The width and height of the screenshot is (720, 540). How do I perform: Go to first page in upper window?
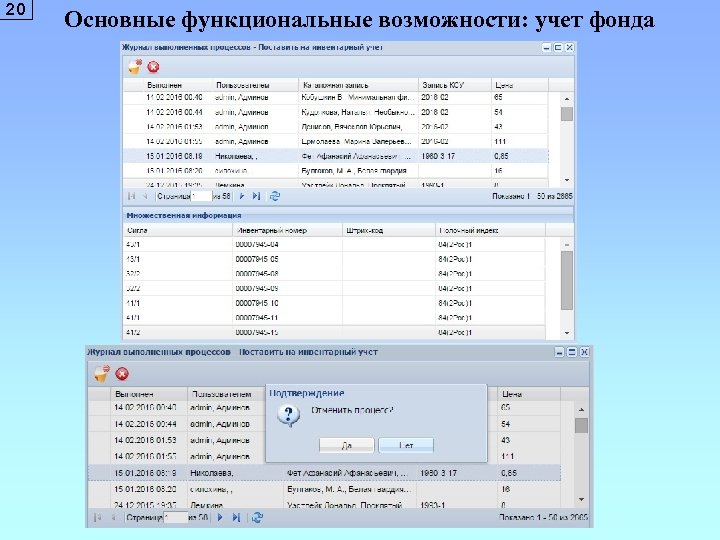click(x=132, y=196)
